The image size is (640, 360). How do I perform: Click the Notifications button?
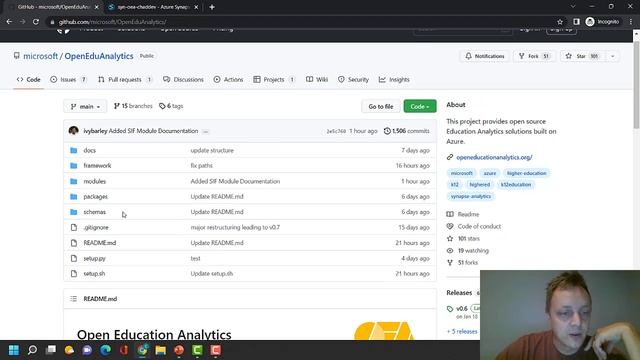point(485,56)
